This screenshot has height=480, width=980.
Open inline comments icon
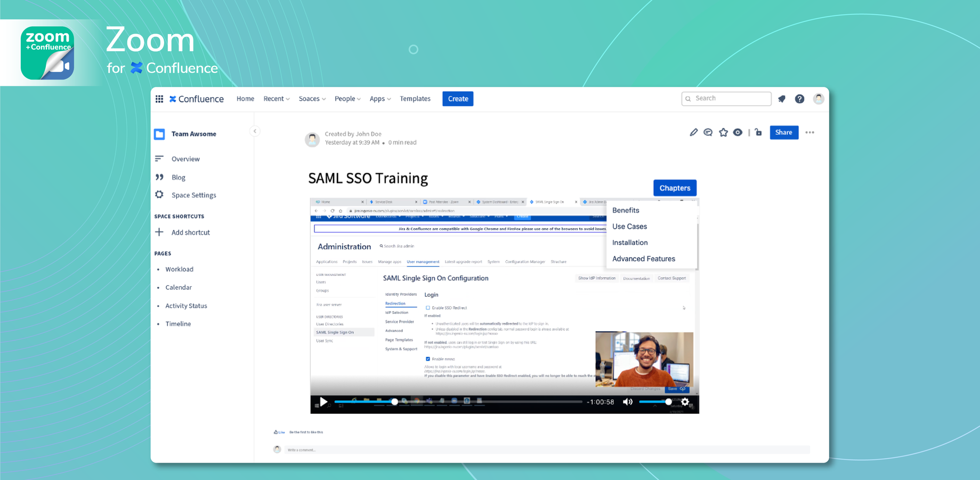[x=708, y=132]
